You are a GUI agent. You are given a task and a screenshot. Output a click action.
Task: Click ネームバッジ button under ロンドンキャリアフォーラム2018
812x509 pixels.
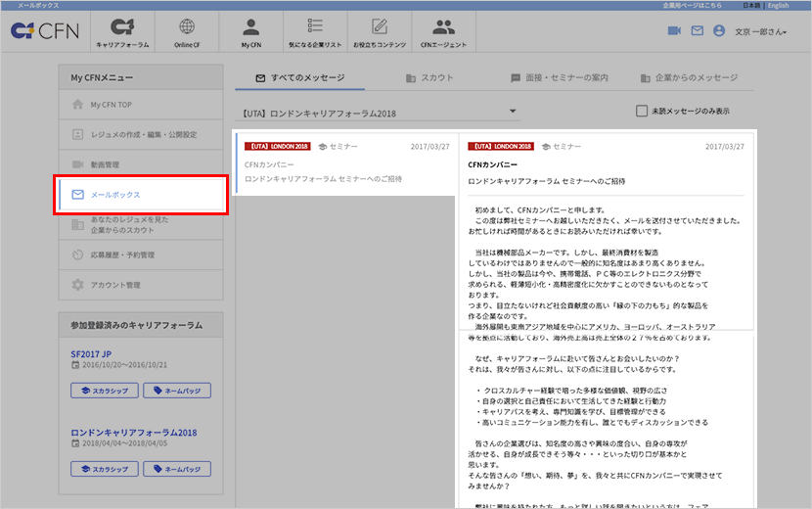pos(177,469)
